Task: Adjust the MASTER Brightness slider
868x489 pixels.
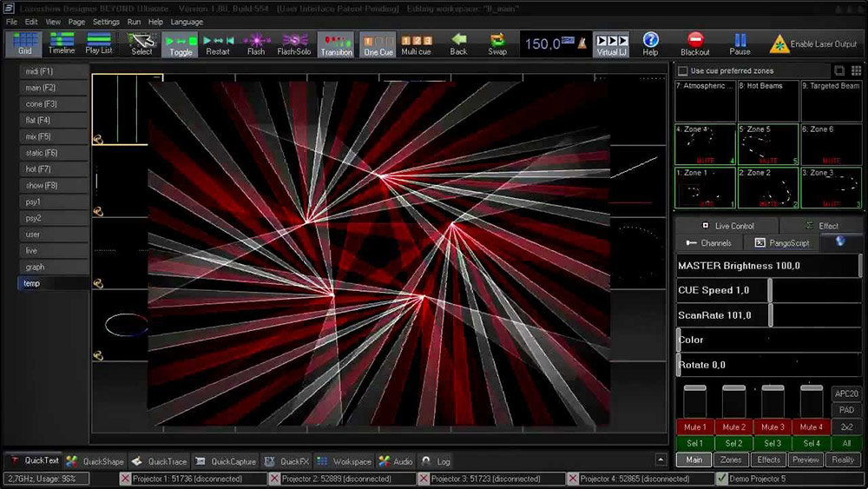Action: [x=767, y=266]
